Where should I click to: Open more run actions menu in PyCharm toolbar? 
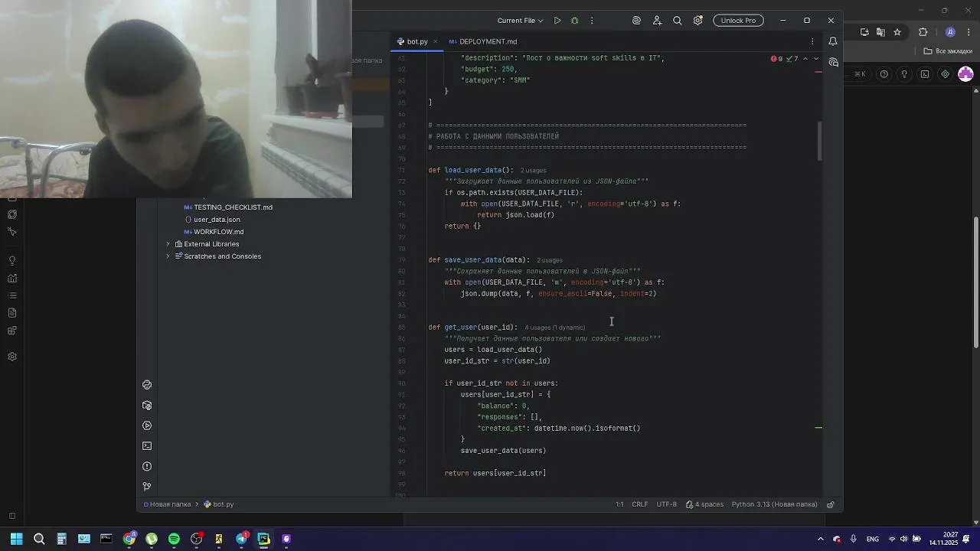[592, 21]
